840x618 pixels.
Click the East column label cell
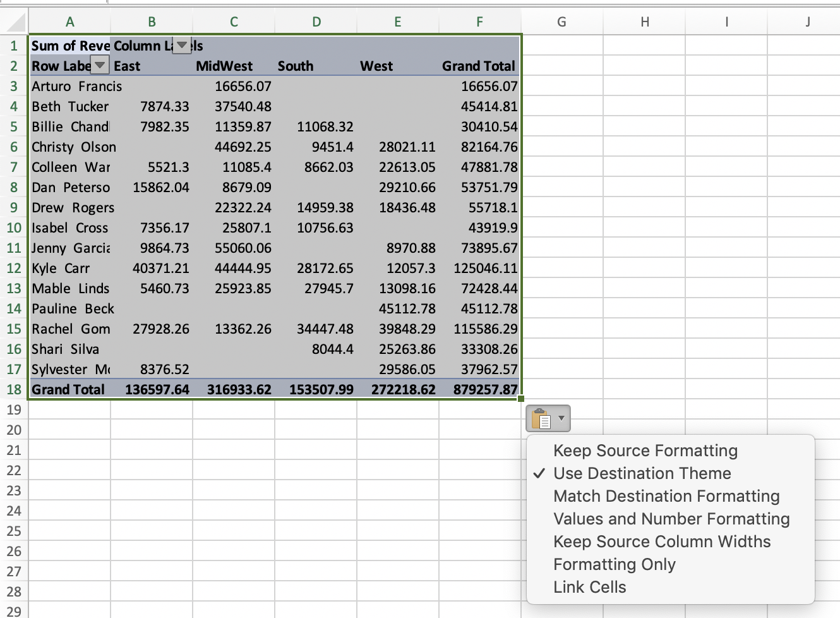152,66
